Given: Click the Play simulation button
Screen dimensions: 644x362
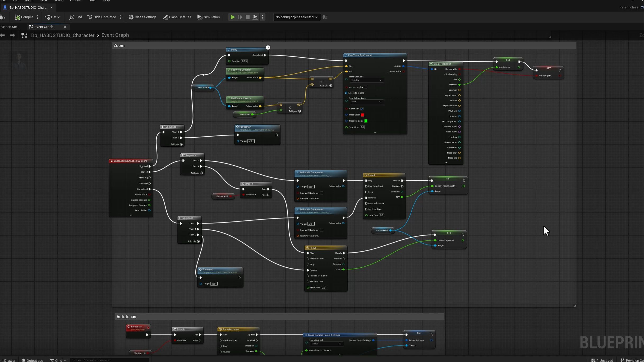Looking at the screenshot, I should coord(233,17).
